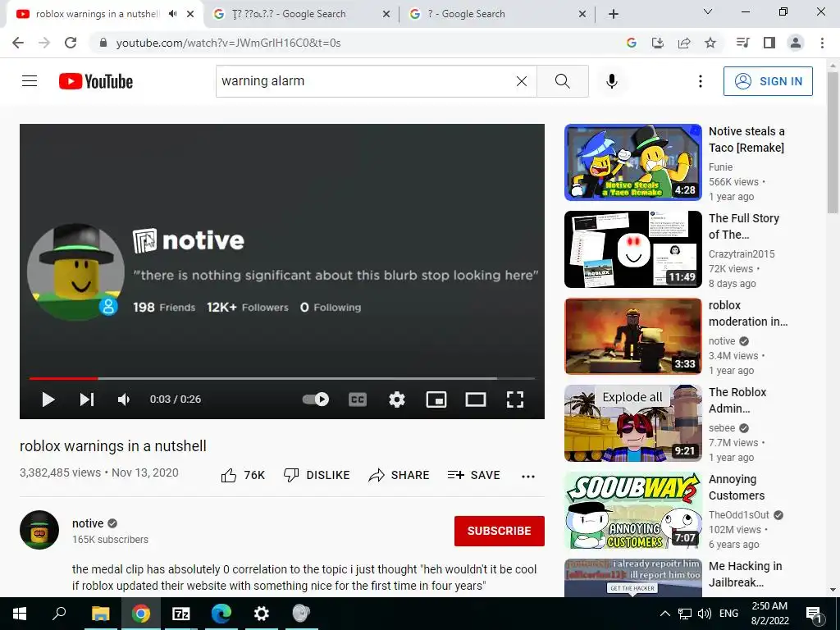Toggle the autoplay switch
840x630 pixels.
click(x=316, y=399)
